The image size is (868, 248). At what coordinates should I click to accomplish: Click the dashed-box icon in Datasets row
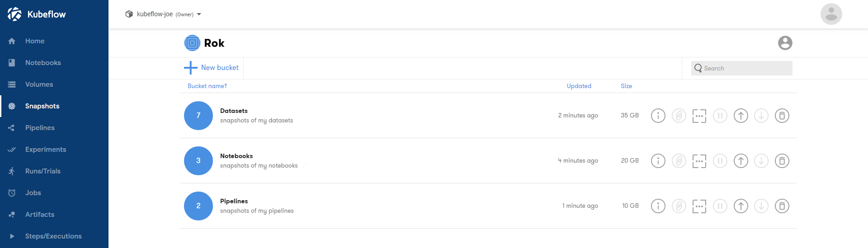click(699, 116)
